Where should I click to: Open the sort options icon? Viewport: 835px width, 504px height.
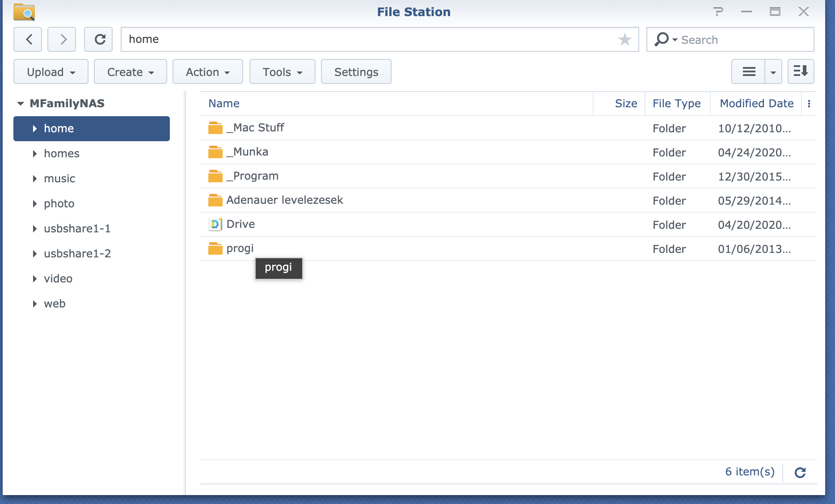tap(801, 71)
